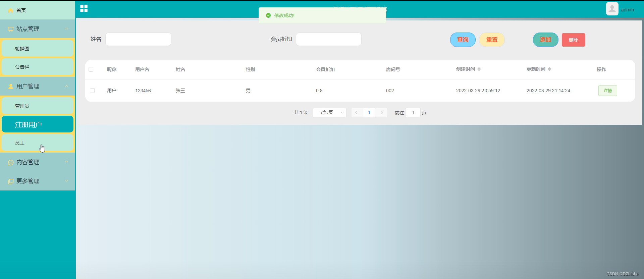Click the 前往 page jump input
Viewport: 644px width, 279px height.
pyautogui.click(x=413, y=113)
